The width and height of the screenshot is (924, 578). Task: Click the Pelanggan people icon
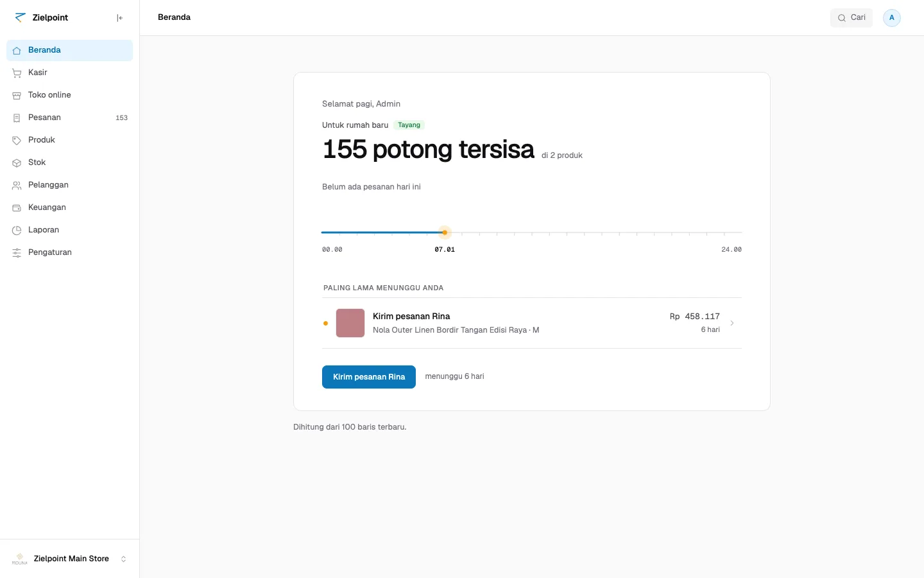pyautogui.click(x=17, y=185)
